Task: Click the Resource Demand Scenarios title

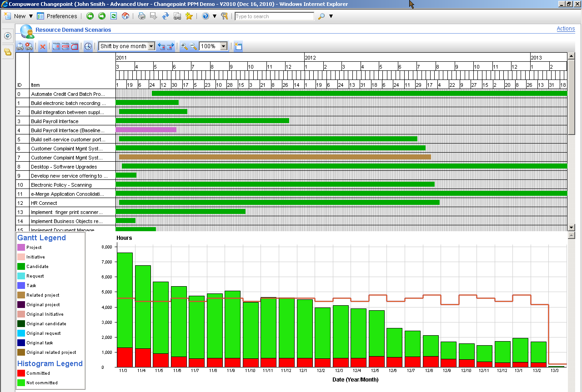Action: (73, 30)
